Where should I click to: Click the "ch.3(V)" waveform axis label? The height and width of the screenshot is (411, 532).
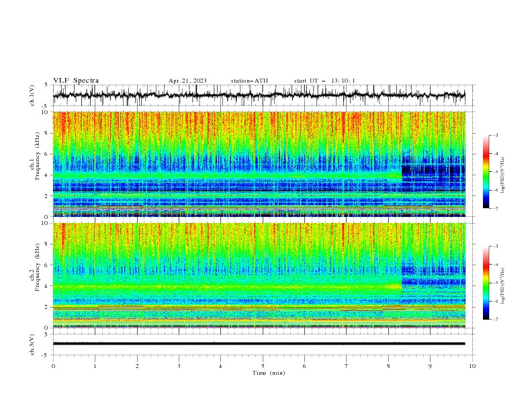coord(32,345)
